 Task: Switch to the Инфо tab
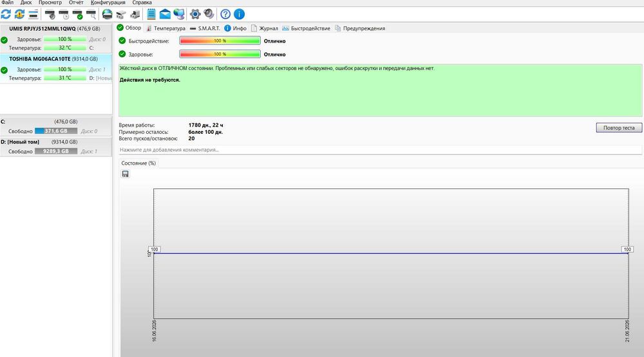pyautogui.click(x=235, y=28)
